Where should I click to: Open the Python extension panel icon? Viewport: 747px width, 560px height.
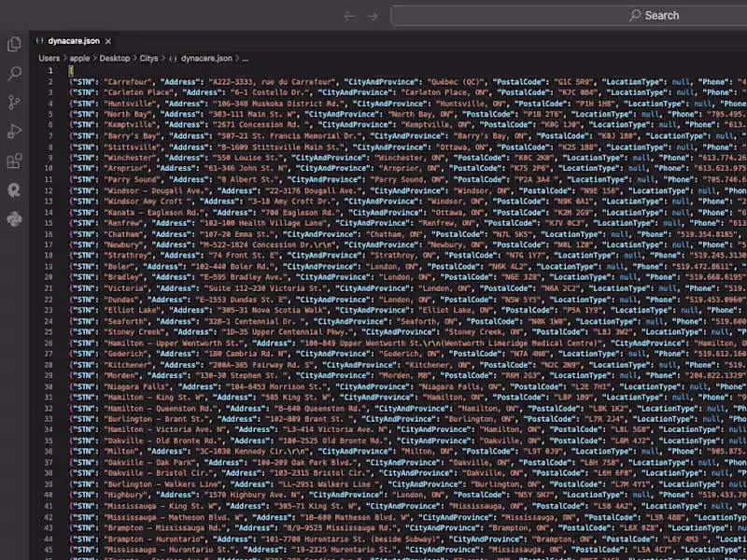(14, 219)
